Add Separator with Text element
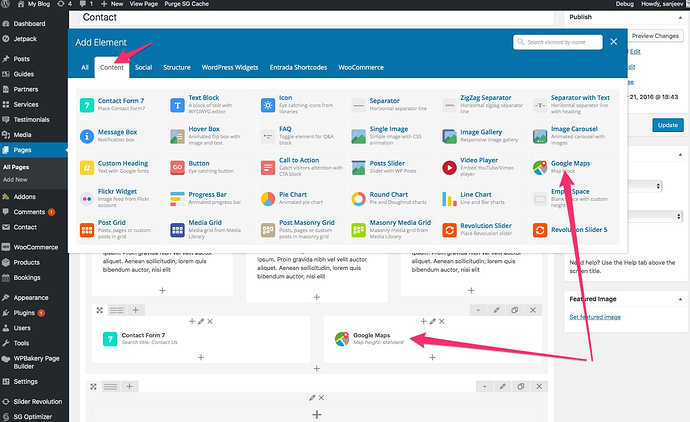Viewport: 690px width, 422px height. point(573,104)
